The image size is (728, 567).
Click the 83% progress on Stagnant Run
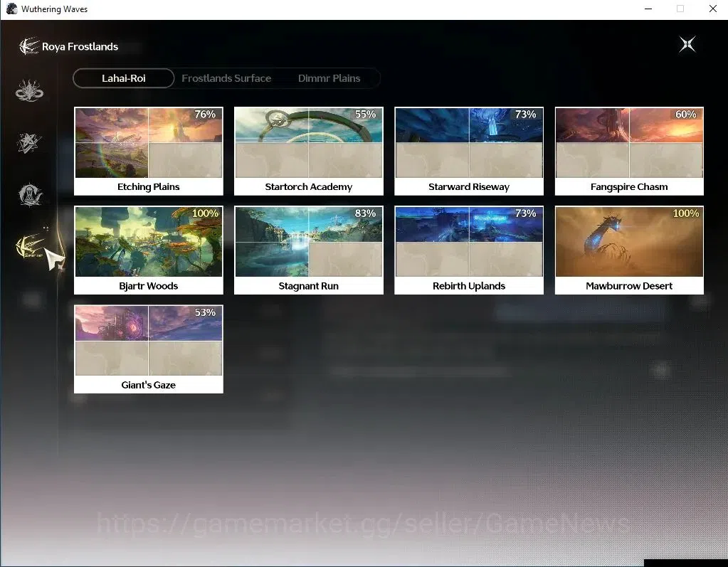tap(365, 213)
